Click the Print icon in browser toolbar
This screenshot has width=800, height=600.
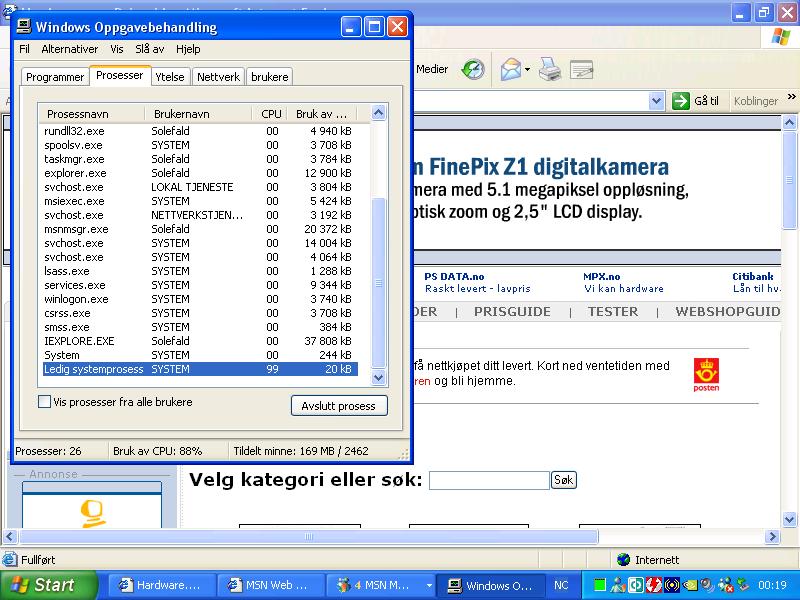click(x=549, y=69)
